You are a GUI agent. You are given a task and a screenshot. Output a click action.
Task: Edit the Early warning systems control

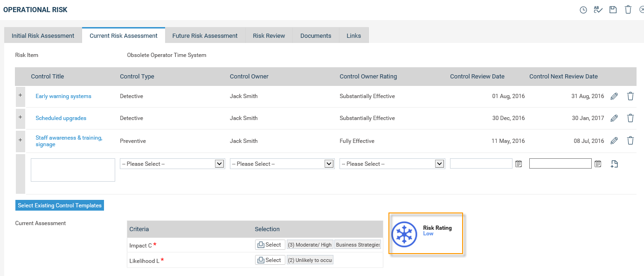[x=614, y=96]
